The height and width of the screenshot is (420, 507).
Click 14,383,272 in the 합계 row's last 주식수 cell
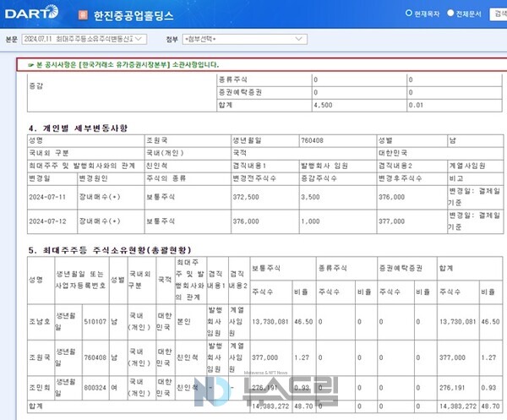[x=458, y=406]
